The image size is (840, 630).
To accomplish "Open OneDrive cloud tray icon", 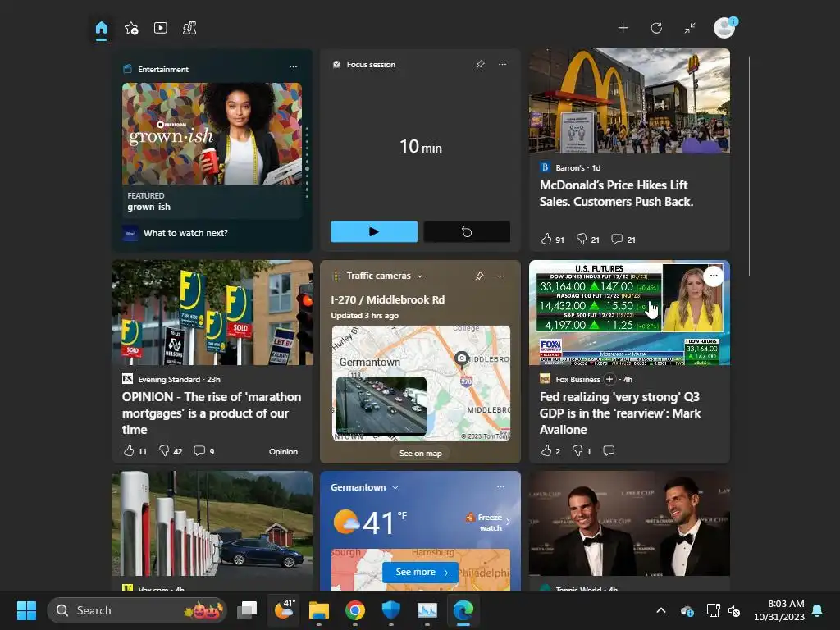I will coord(687,610).
